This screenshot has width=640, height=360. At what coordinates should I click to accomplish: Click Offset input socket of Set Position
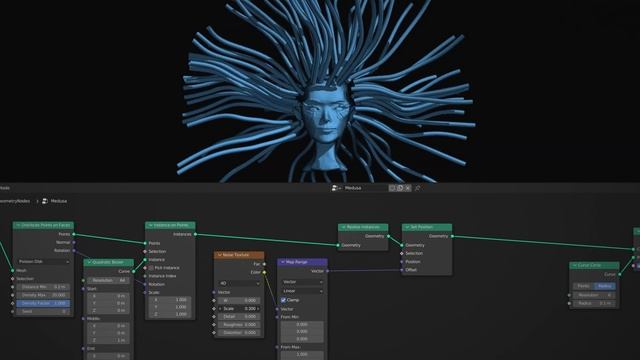coord(402,270)
